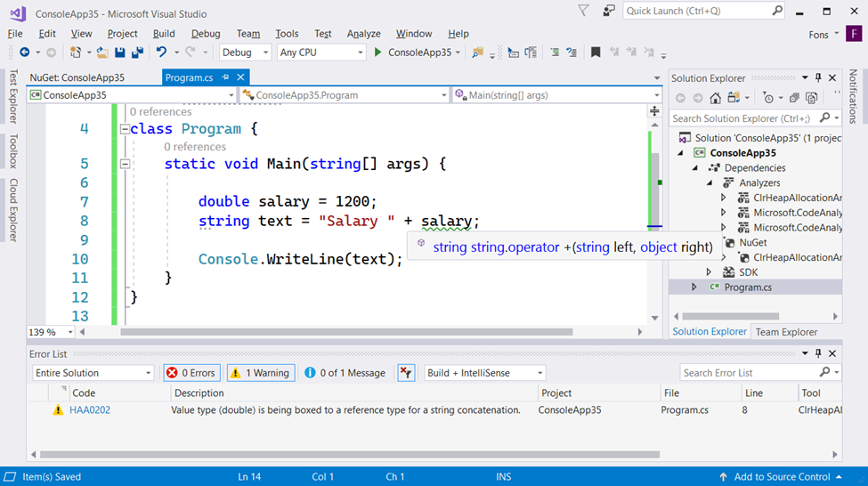The width and height of the screenshot is (868, 486).
Task: Click the Save toolbar icon
Action: (119, 52)
